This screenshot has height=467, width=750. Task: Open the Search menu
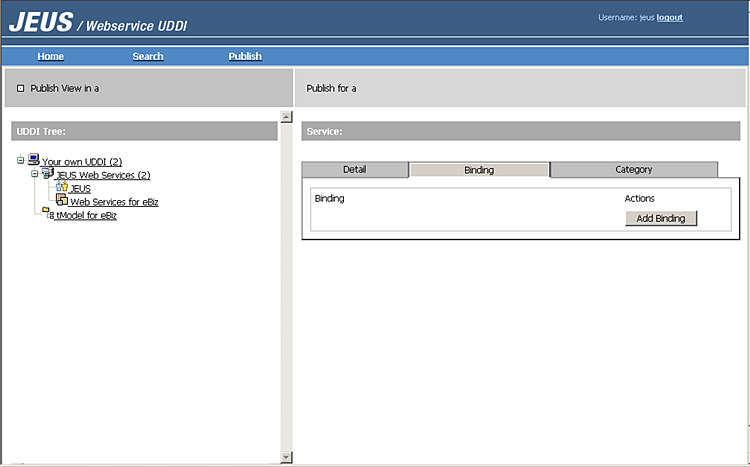[148, 56]
